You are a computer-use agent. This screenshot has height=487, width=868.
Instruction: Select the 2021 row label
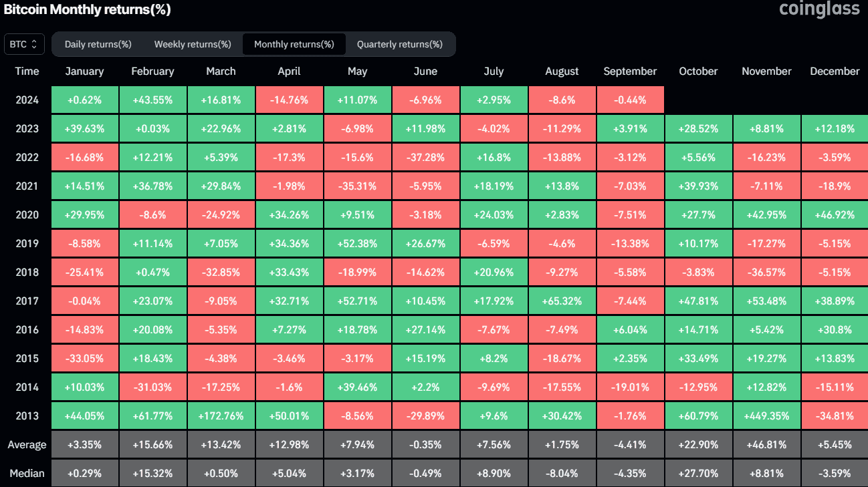(27, 186)
